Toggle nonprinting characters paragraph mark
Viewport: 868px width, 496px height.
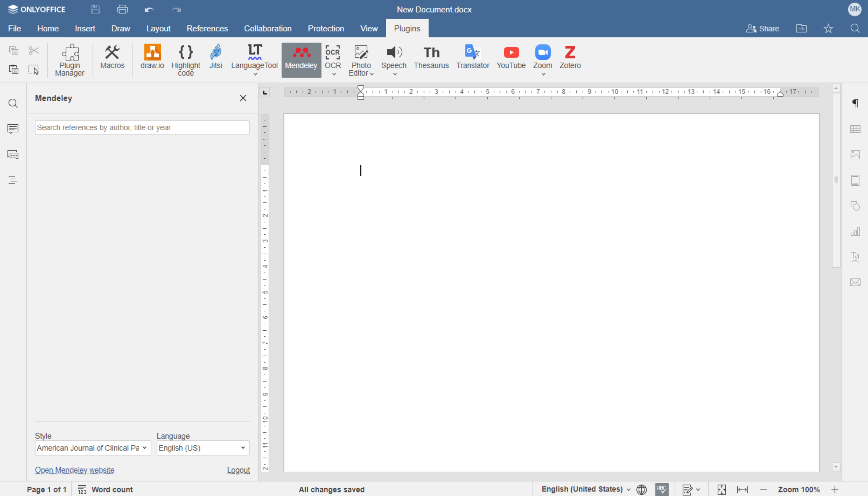click(x=855, y=103)
